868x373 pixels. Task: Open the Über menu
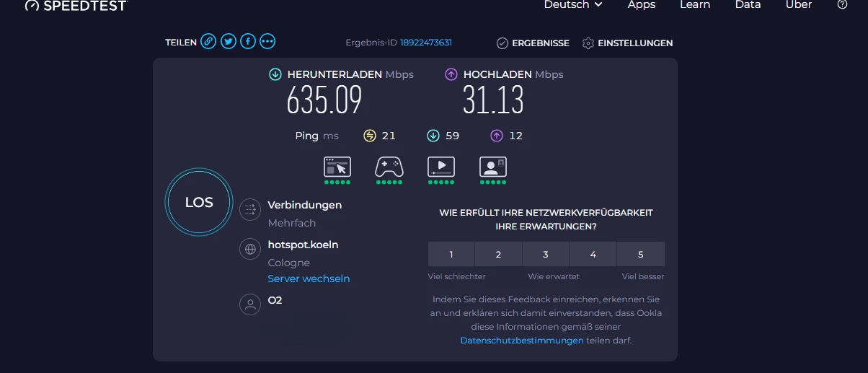[799, 5]
